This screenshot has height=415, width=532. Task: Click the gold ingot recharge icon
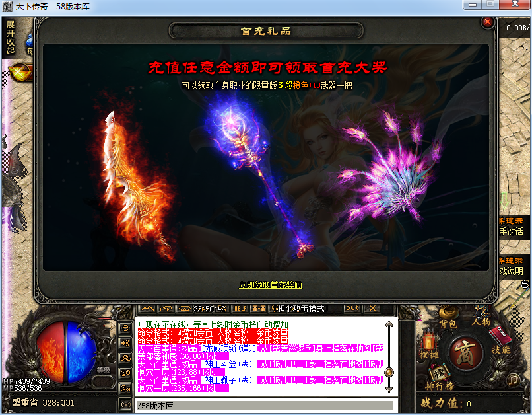20,71
